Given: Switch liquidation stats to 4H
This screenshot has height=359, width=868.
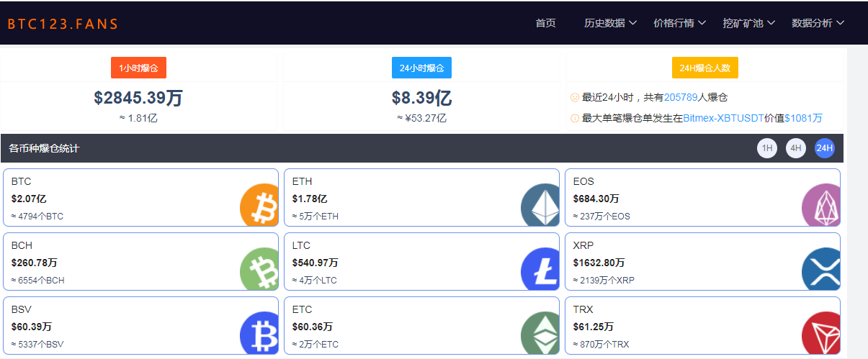Looking at the screenshot, I should coord(796,148).
